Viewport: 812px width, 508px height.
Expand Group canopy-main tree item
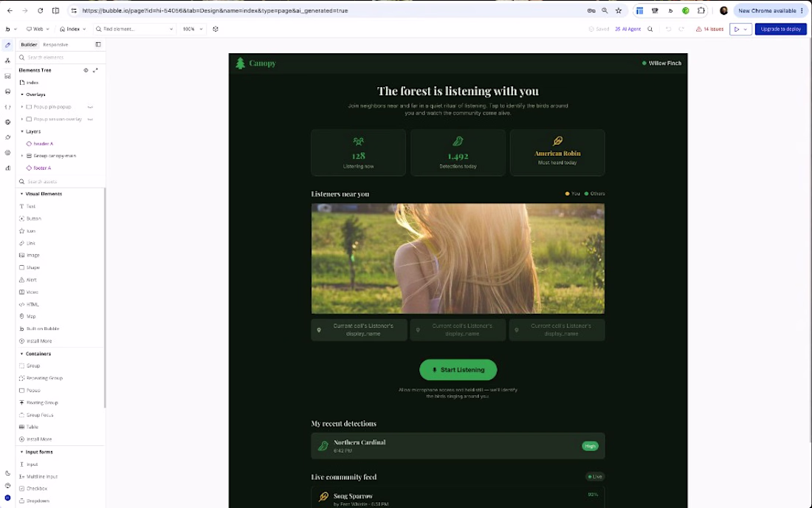[x=22, y=155]
